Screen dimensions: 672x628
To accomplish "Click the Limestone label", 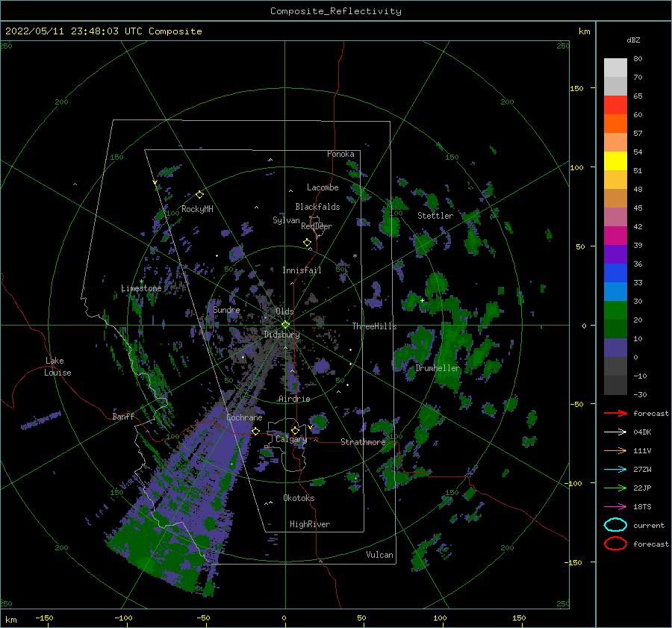I will click(141, 288).
